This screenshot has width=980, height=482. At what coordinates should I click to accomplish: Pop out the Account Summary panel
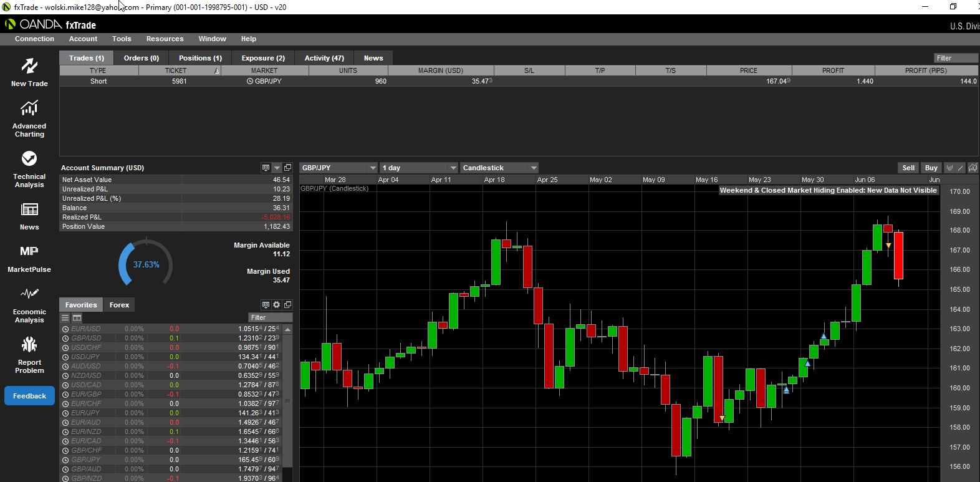coord(287,168)
